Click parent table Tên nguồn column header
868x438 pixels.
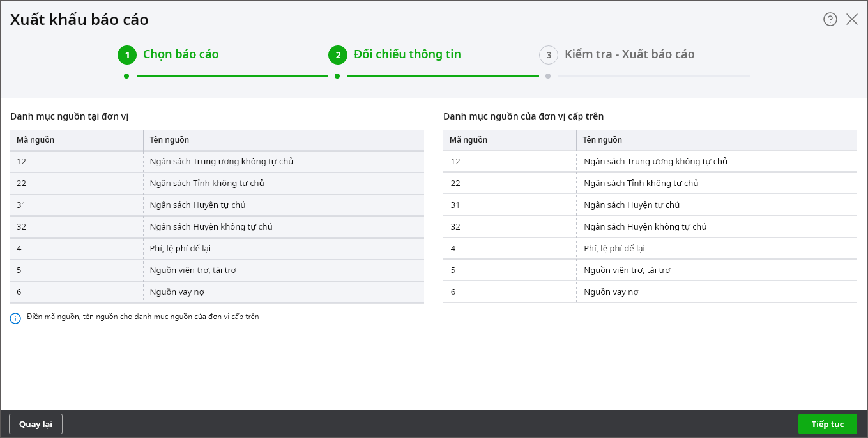pyautogui.click(x=716, y=140)
